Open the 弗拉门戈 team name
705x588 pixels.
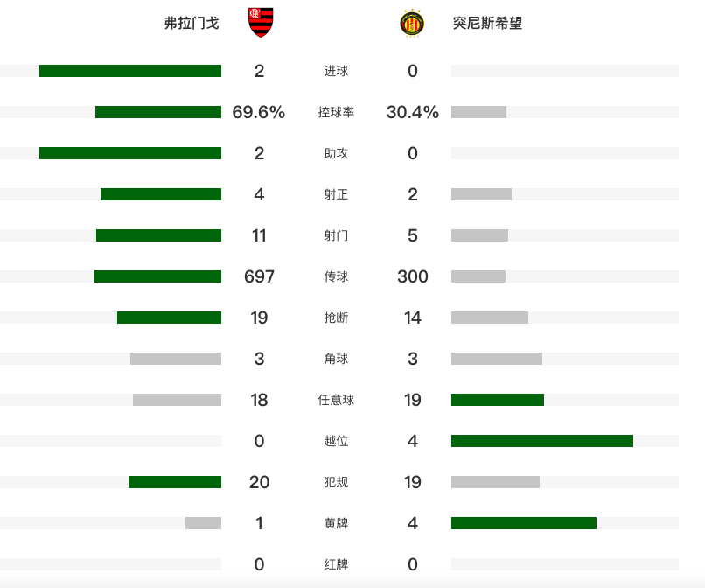coord(192,23)
